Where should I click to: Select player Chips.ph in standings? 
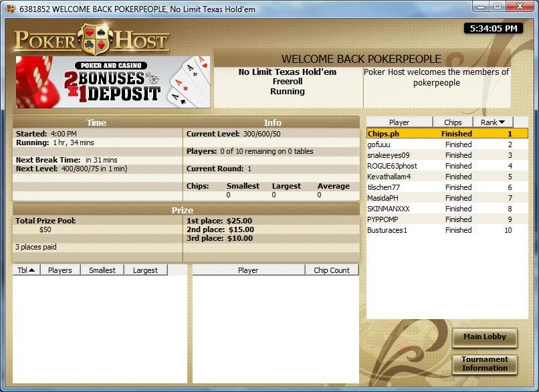(447, 133)
